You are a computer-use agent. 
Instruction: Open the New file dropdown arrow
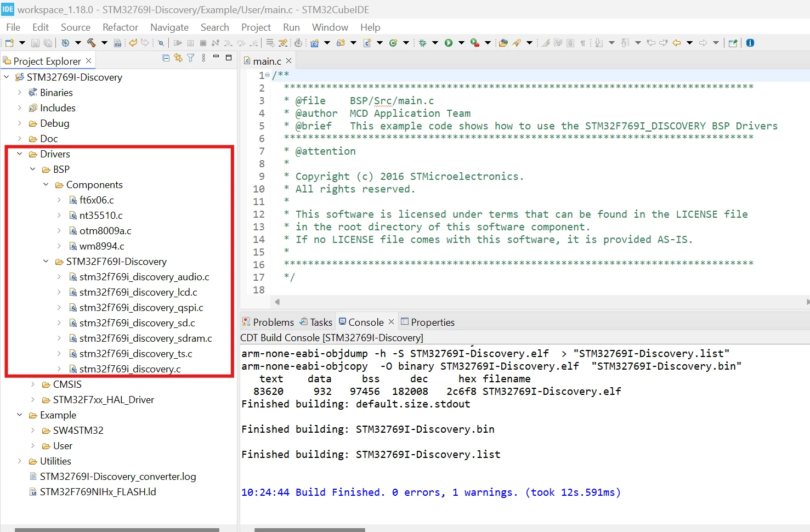click(22, 43)
